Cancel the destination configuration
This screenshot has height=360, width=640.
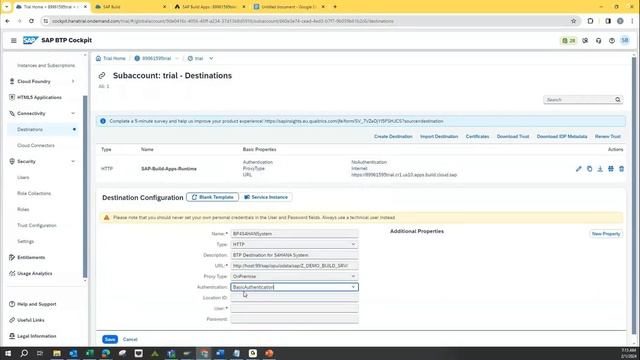click(130, 339)
